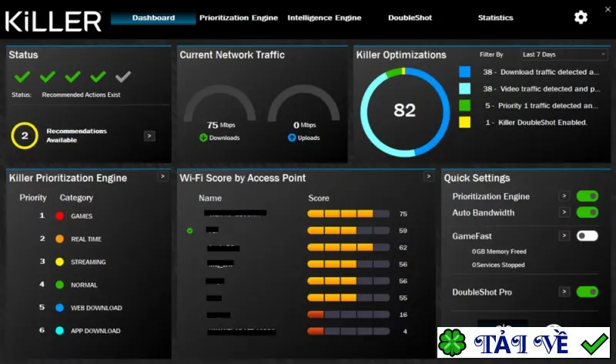This screenshot has width=616, height=364.
Task: Click the Score column header
Action: click(x=319, y=198)
